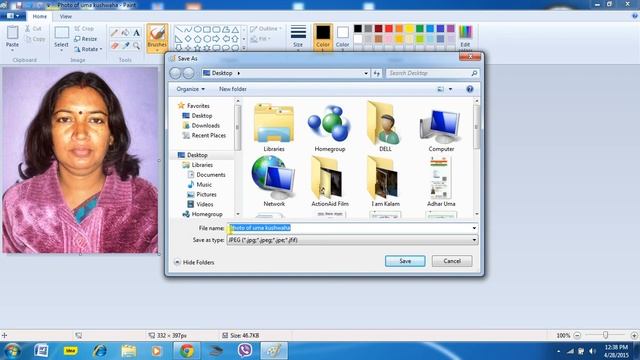Select Music in navigation tree

(x=200, y=184)
